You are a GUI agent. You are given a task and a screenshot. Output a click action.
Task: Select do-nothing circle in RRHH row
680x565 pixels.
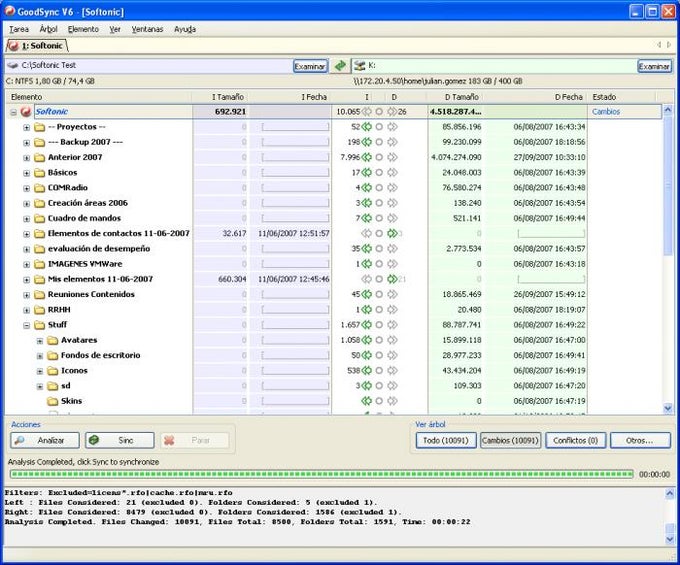click(x=379, y=310)
